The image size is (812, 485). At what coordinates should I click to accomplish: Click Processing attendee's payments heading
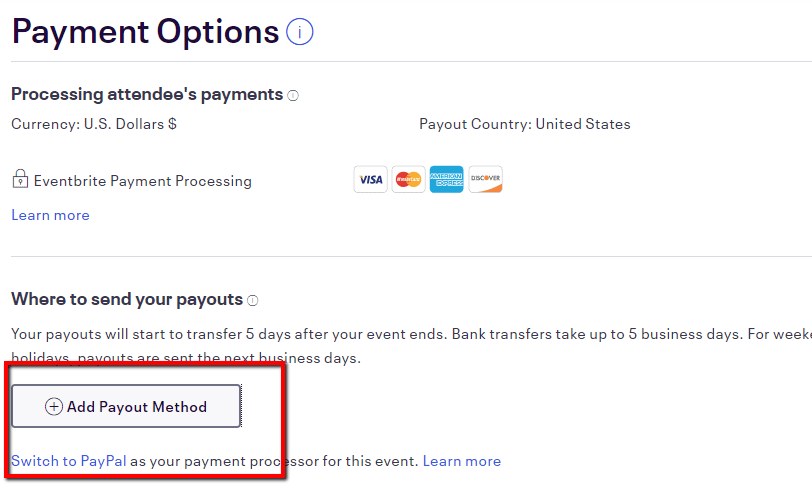(147, 95)
